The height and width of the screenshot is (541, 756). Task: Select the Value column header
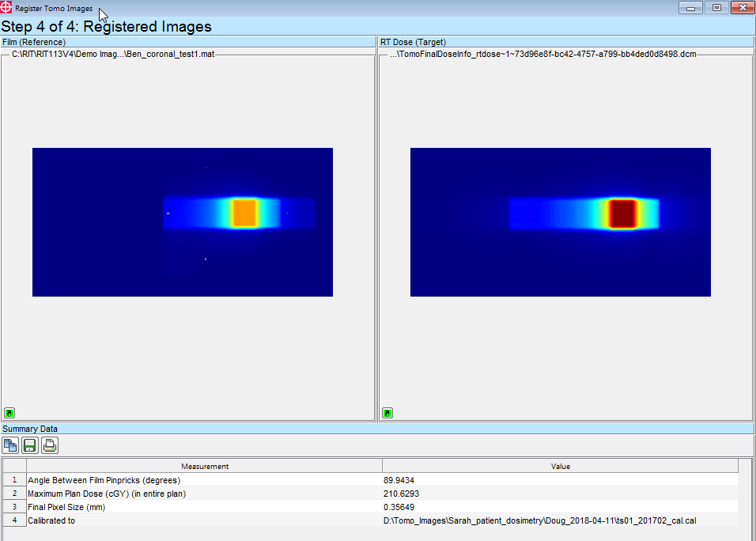point(560,467)
